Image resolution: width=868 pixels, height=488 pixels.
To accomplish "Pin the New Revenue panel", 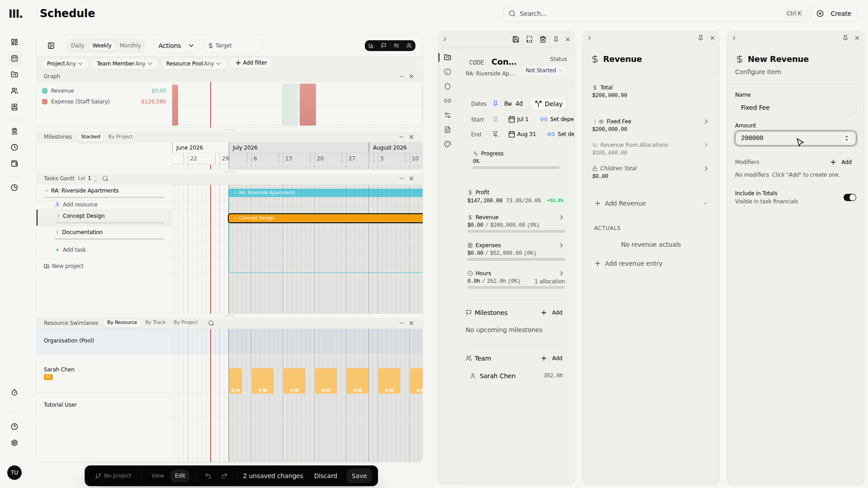I will 845,38.
